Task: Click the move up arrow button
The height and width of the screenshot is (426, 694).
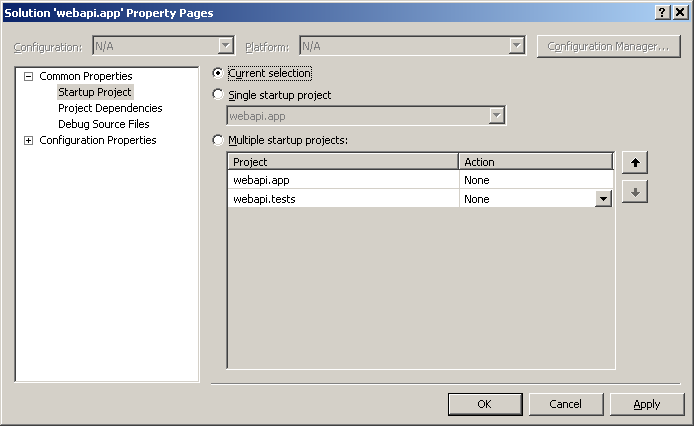Action: pyautogui.click(x=635, y=163)
